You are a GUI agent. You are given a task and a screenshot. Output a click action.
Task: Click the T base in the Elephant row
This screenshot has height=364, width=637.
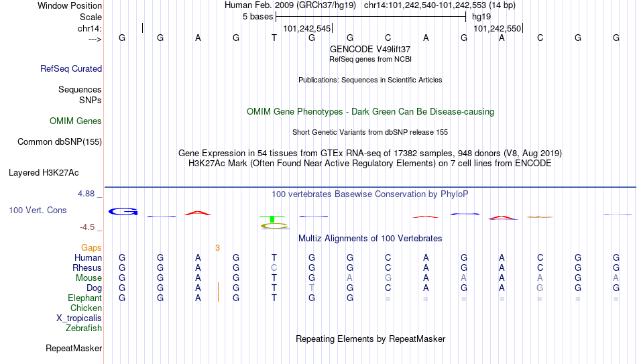coord(274,298)
